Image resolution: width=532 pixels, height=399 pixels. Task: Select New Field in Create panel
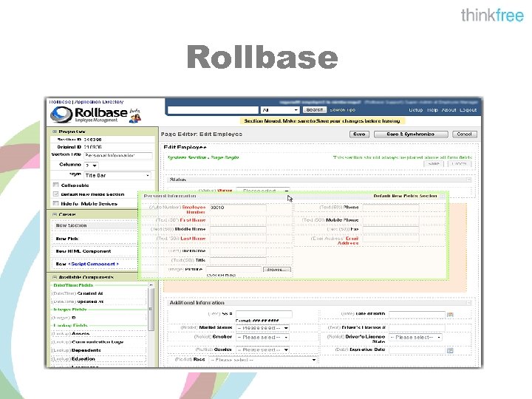click(x=95, y=239)
